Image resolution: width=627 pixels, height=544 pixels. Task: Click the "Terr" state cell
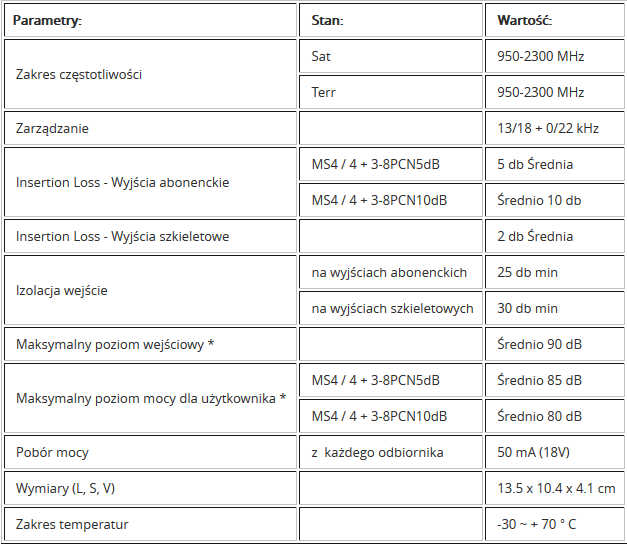pyautogui.click(x=321, y=92)
